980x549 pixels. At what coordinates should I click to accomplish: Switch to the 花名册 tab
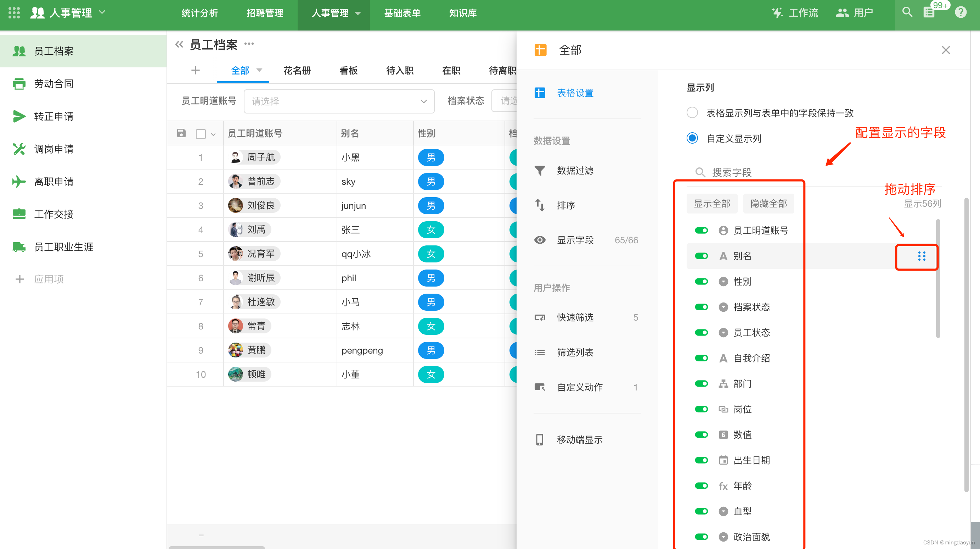[296, 71]
